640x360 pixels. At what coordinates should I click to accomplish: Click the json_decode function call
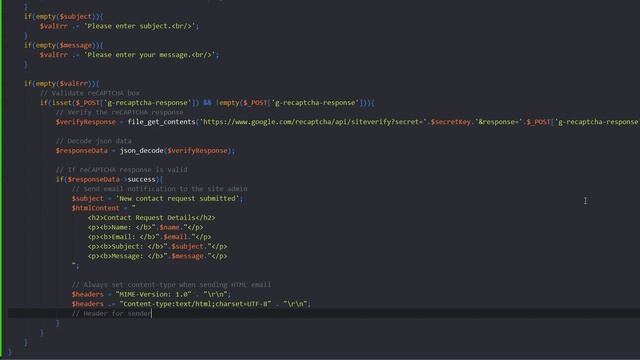(x=142, y=151)
